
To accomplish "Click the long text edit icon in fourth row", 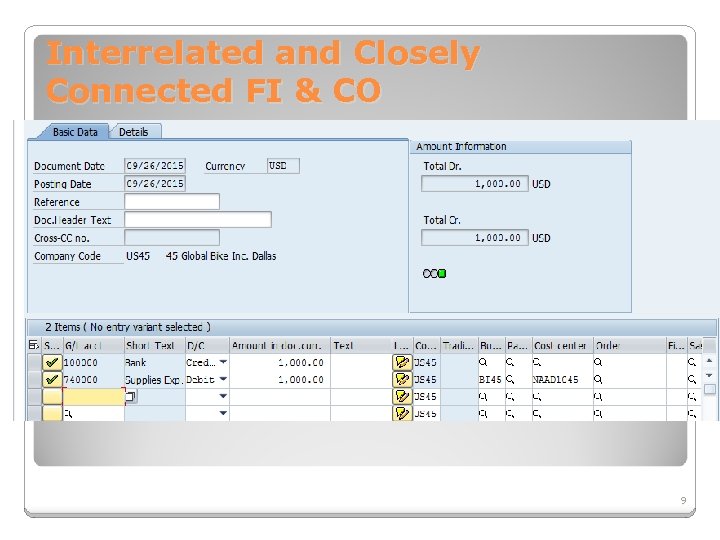I will pyautogui.click(x=402, y=413).
